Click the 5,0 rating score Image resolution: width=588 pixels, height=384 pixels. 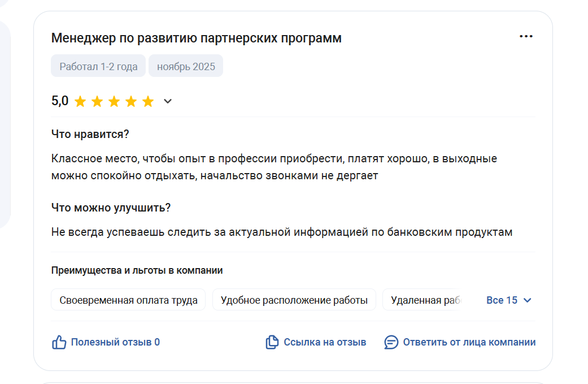(60, 101)
